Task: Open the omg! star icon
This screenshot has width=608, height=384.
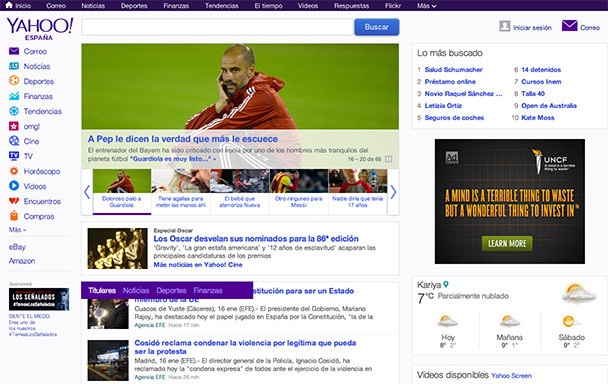Action: click(x=14, y=126)
